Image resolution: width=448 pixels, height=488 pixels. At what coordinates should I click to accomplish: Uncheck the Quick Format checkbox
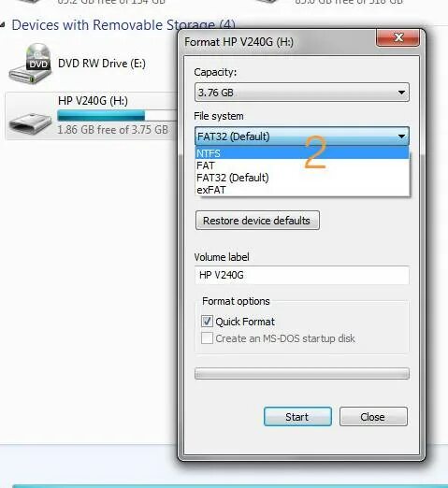coord(207,321)
